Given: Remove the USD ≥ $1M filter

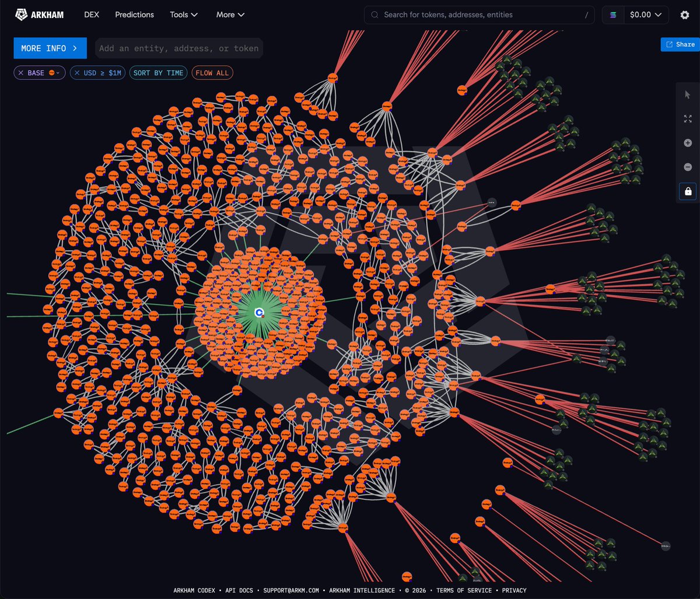Looking at the screenshot, I should pos(77,73).
